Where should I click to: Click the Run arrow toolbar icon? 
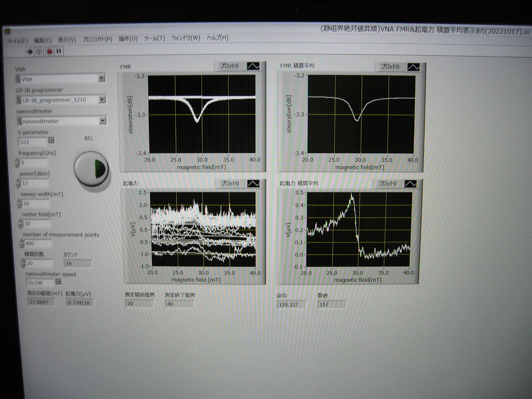point(30,52)
